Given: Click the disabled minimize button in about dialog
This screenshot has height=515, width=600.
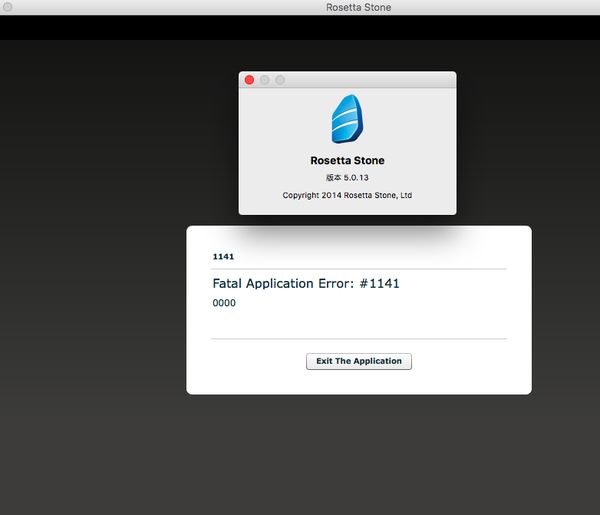Looking at the screenshot, I should 264,80.
